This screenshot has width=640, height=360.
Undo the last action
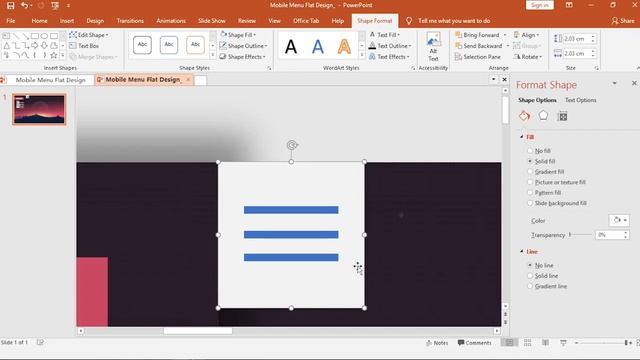[24, 5]
